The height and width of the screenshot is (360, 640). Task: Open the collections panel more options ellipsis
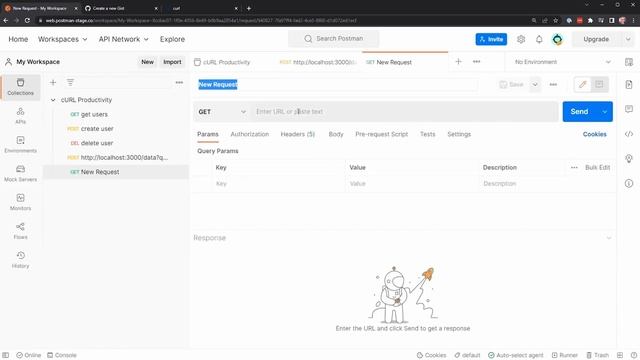click(179, 82)
